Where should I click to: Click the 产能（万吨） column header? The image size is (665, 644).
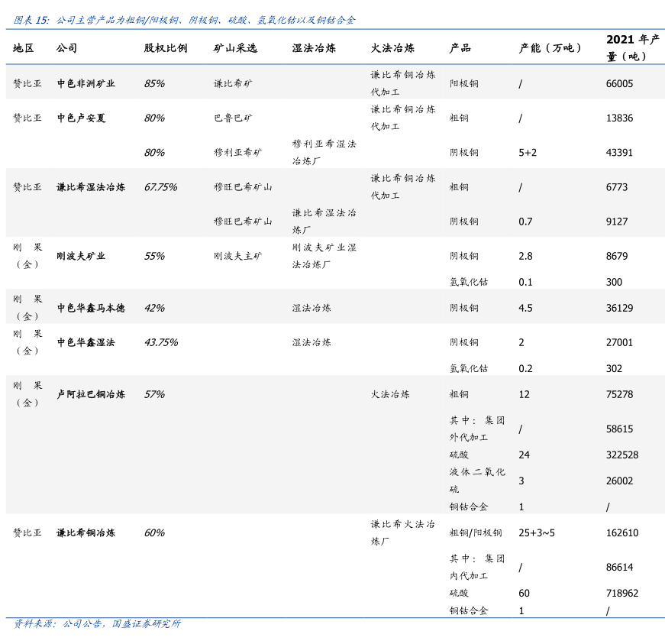(550, 48)
